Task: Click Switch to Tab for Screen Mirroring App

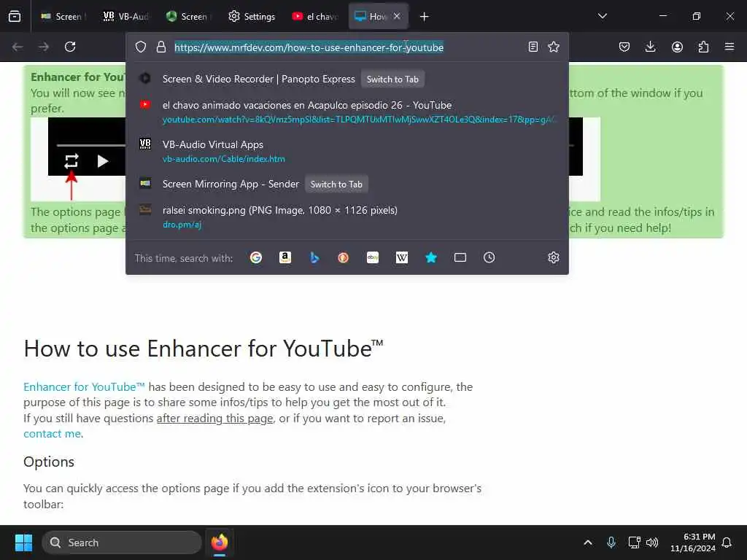Action: (336, 184)
